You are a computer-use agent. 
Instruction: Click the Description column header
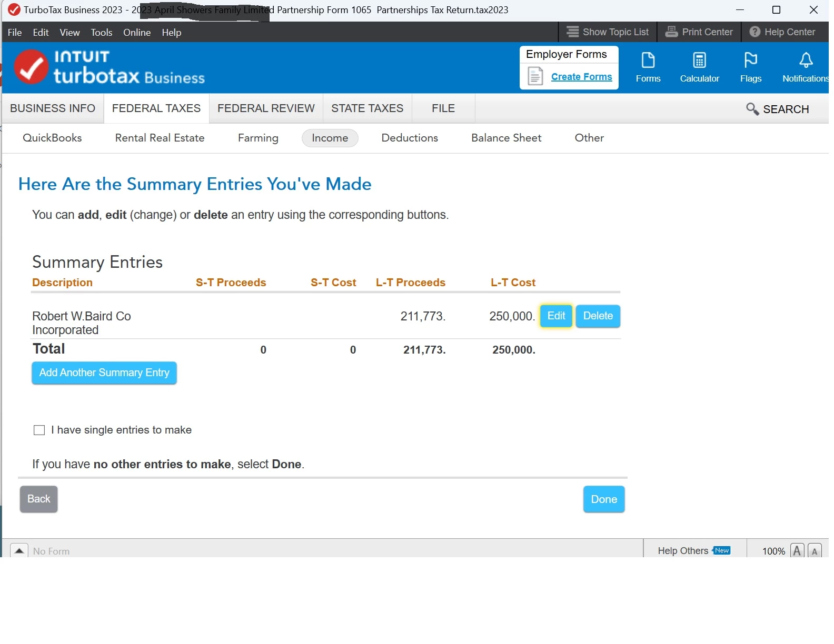pyautogui.click(x=62, y=283)
